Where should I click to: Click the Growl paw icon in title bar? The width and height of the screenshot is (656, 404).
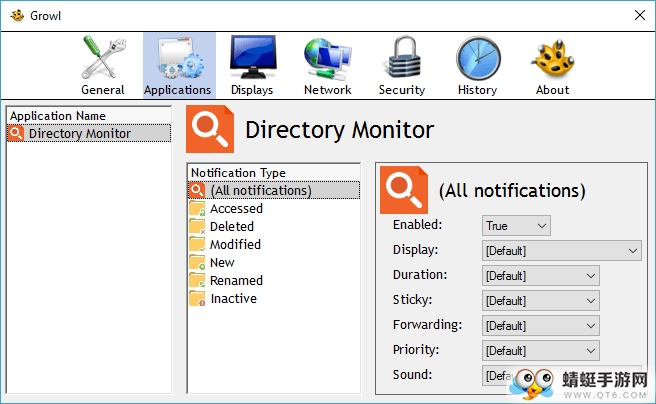17,15
